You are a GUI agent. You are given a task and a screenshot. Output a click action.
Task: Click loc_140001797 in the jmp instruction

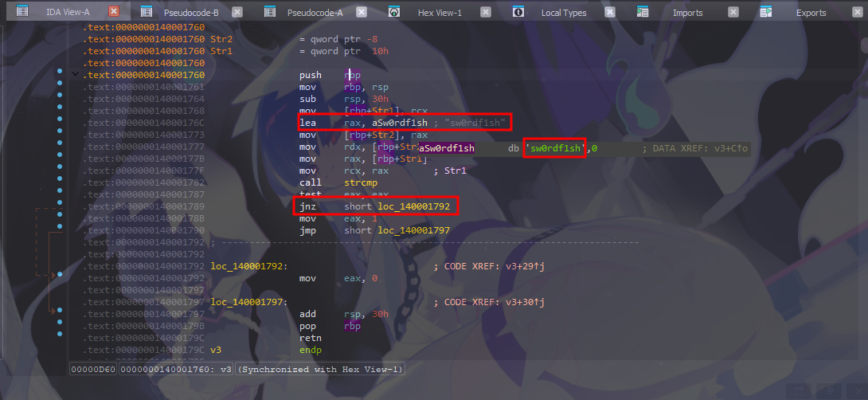(x=413, y=230)
